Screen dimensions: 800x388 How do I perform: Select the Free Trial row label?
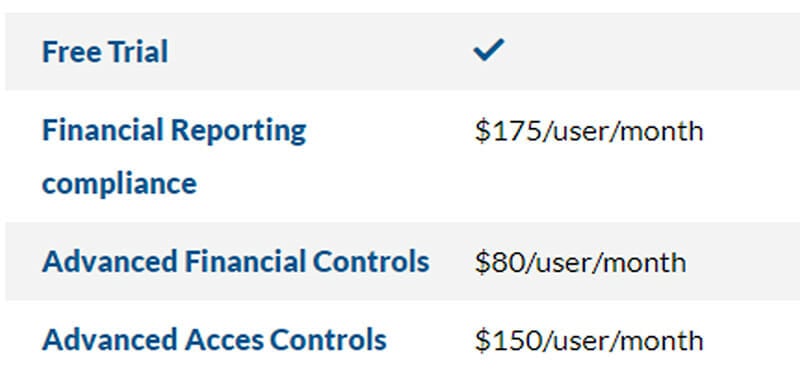105,52
